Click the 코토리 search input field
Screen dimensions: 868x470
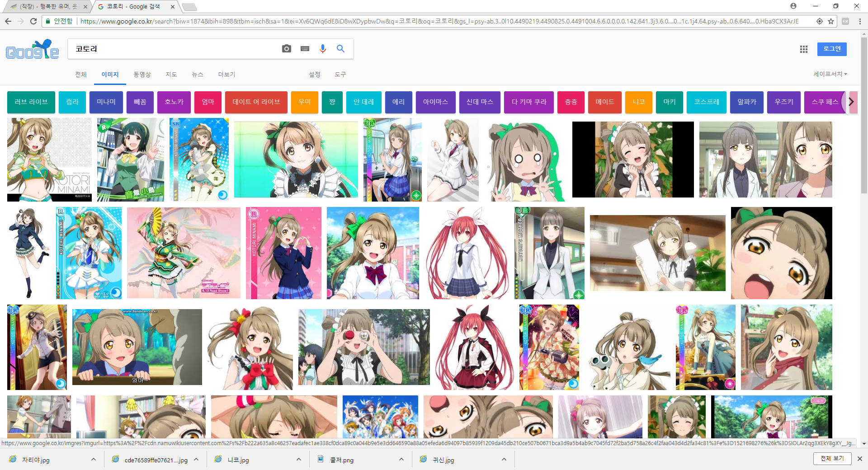[174, 49]
